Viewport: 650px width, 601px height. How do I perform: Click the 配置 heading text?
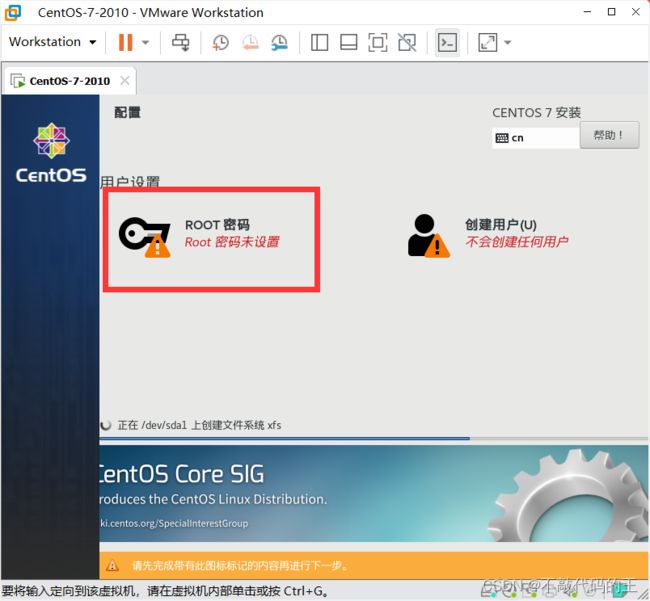coord(127,112)
